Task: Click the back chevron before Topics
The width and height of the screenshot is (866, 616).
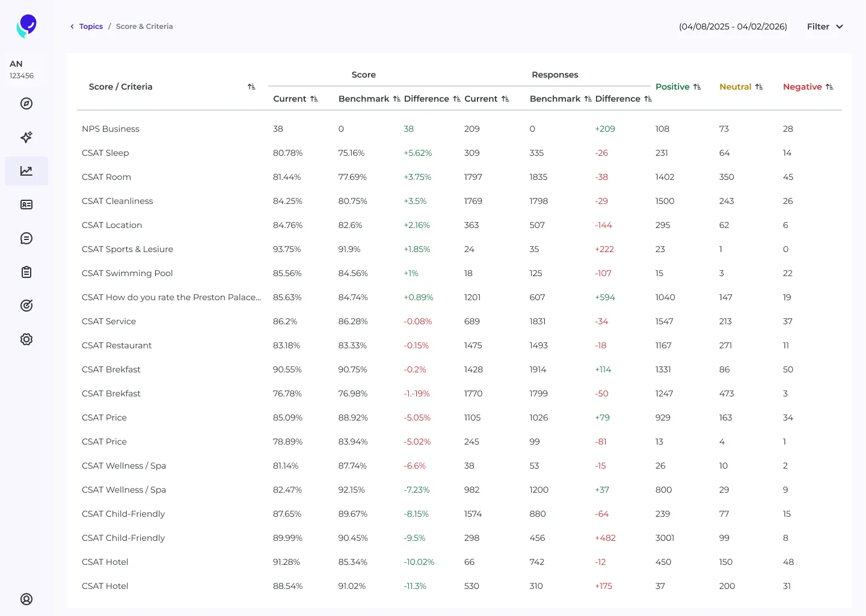Action: pyautogui.click(x=72, y=26)
